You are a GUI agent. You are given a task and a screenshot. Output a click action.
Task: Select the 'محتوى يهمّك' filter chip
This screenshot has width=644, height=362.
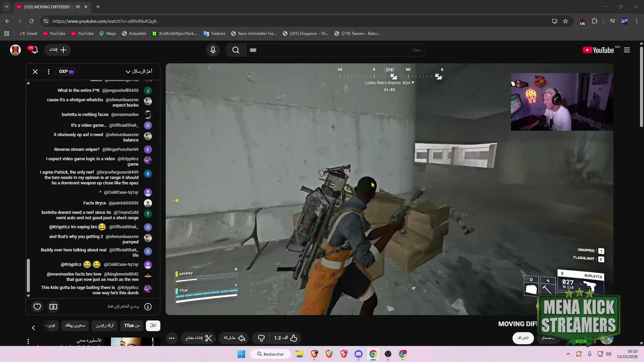(x=75, y=325)
